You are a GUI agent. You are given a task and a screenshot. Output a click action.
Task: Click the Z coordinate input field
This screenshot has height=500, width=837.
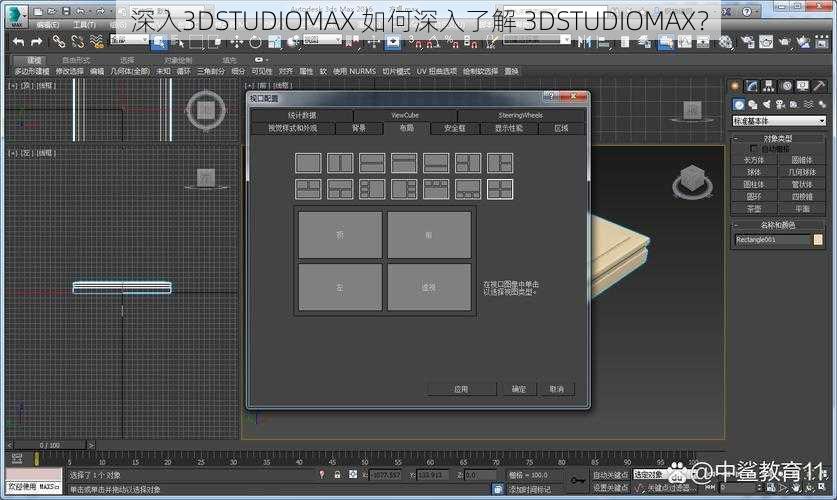pos(480,475)
